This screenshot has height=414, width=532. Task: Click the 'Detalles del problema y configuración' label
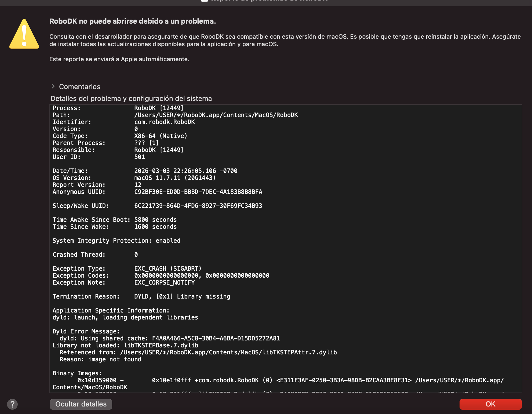point(131,99)
